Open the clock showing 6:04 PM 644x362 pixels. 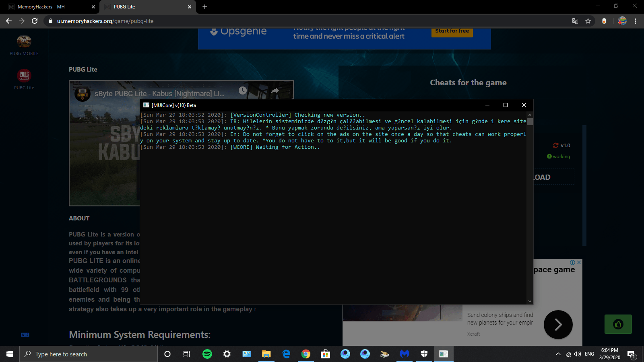609,354
